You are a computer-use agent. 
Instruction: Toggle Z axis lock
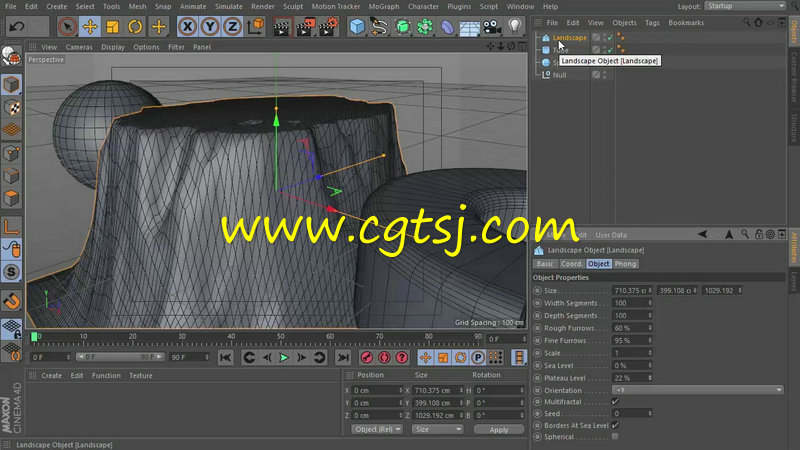(x=233, y=27)
